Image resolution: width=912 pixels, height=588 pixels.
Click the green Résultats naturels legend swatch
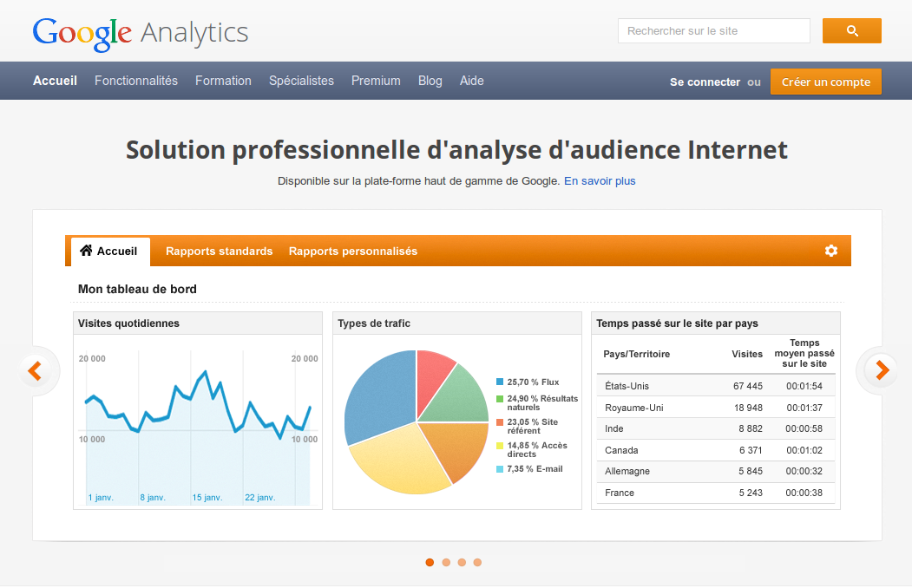coord(500,399)
